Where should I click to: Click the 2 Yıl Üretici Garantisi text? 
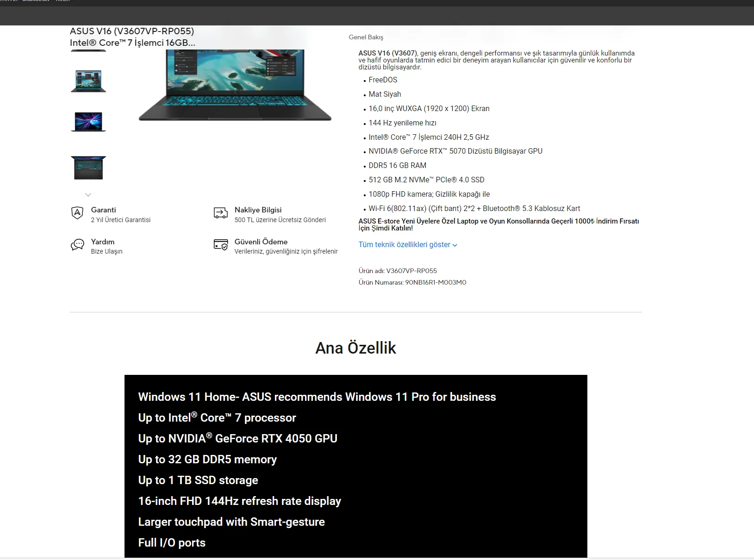[x=121, y=220]
